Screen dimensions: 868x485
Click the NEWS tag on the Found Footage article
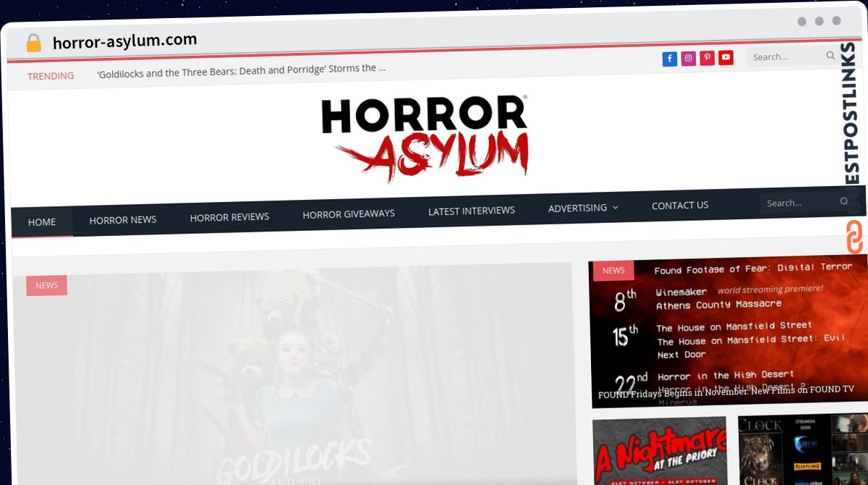[x=613, y=271]
